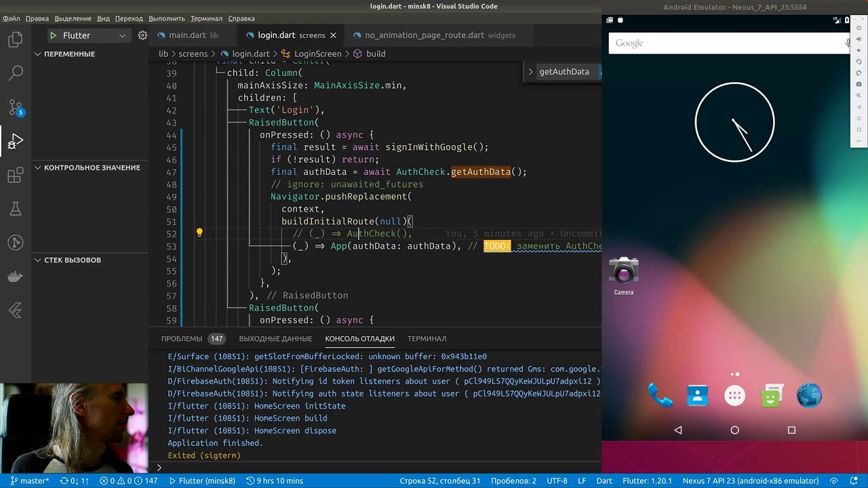Open the Docker whale icon in activity bar
This screenshot has width=868, height=488.
(x=15, y=277)
